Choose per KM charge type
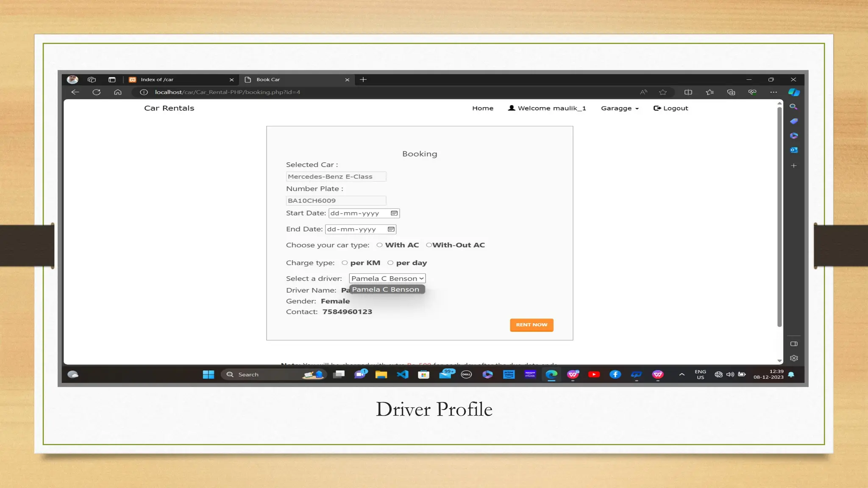The height and width of the screenshot is (488, 868). [x=345, y=263]
